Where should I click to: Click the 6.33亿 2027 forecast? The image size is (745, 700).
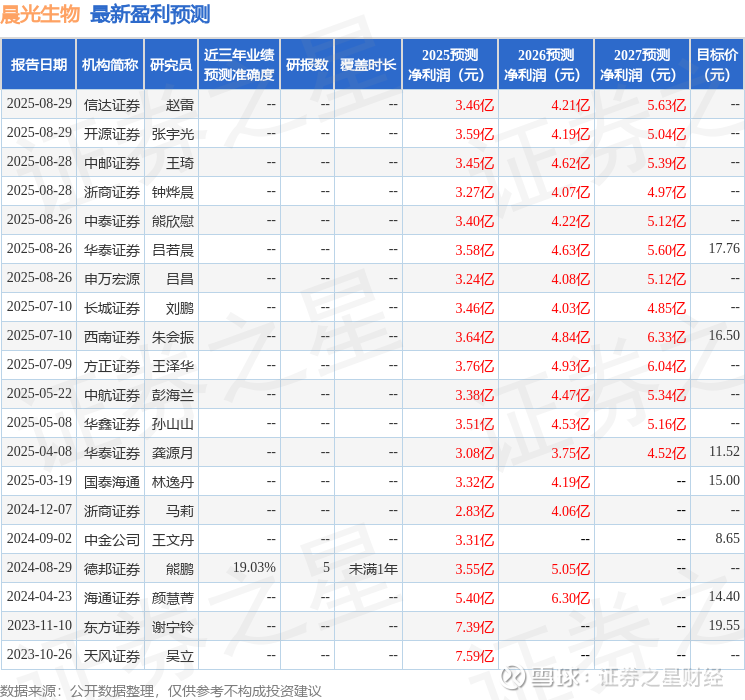[666, 337]
